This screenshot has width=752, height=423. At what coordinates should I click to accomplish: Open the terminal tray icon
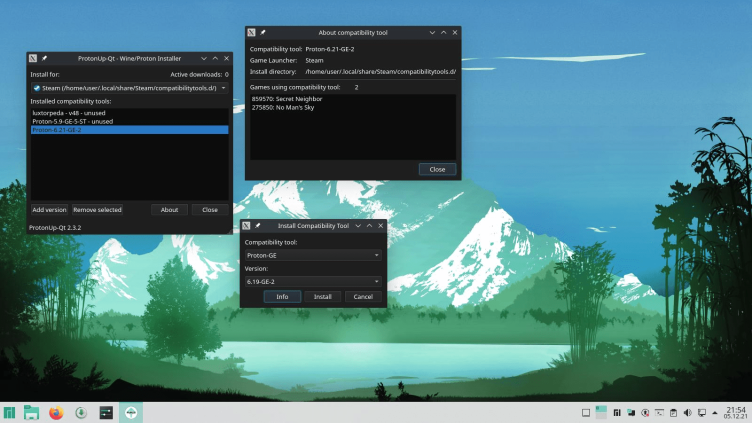[659, 413]
